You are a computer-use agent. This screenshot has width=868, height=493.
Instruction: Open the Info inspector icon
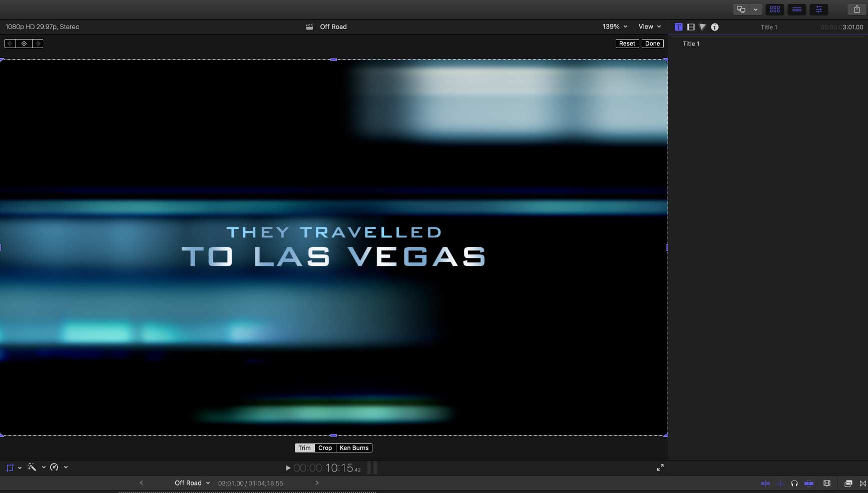[715, 27]
